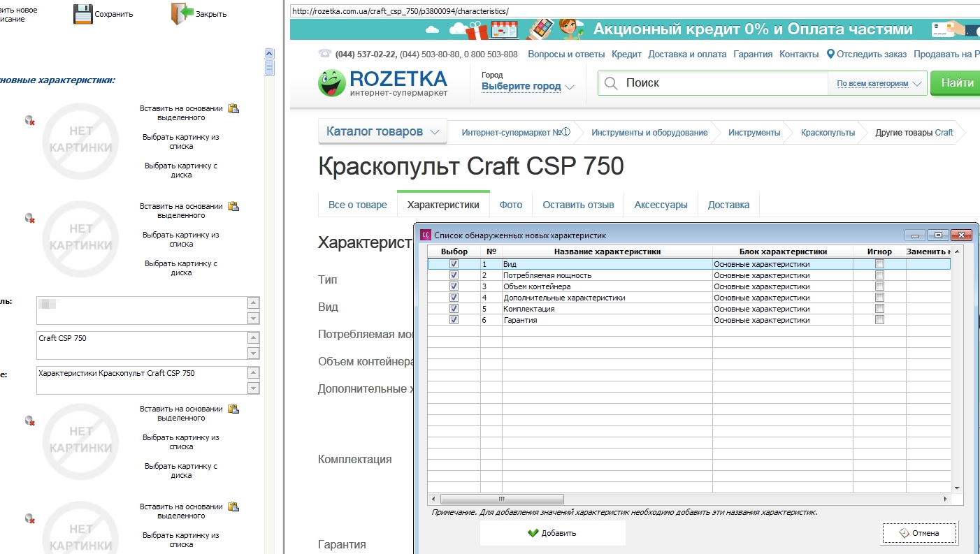The width and height of the screenshot is (980, 554).
Task: Click paste icon in the first image slot
Action: [x=233, y=108]
